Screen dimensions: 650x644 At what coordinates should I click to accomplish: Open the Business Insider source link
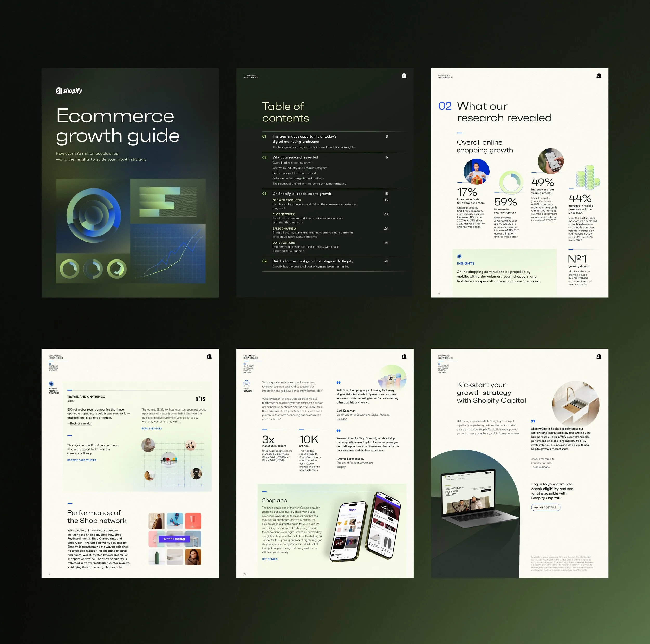tap(81, 424)
